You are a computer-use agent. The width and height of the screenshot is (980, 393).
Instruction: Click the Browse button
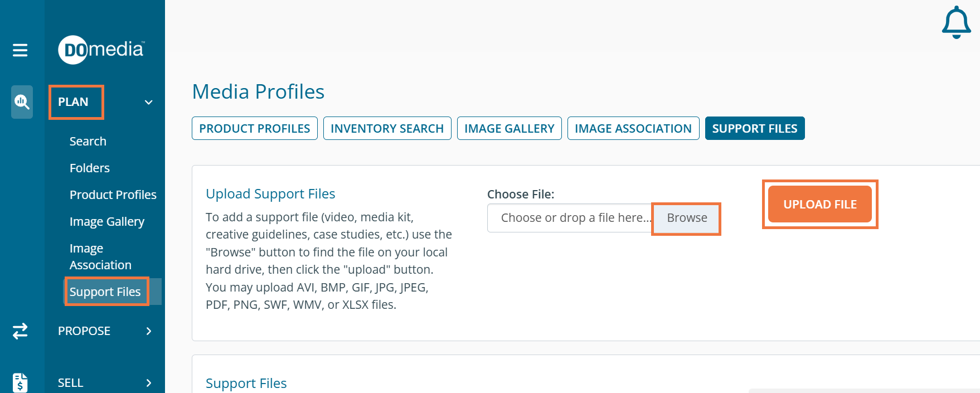click(x=687, y=218)
